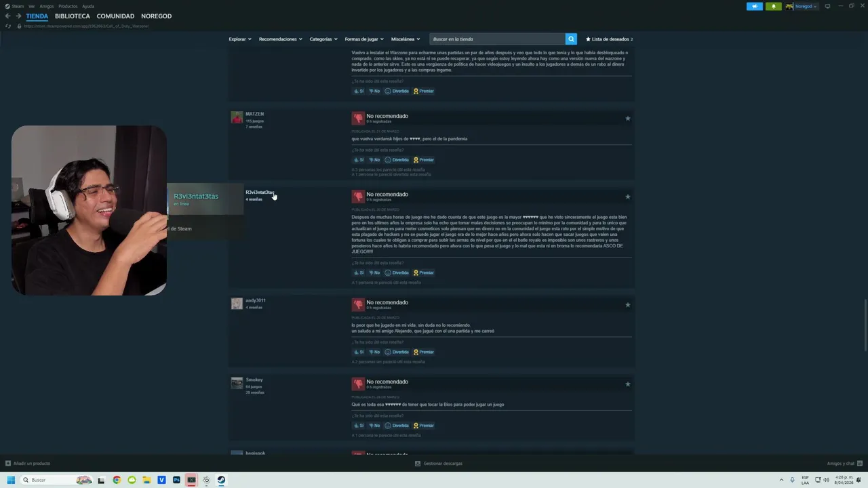The image size is (868, 488).
Task: Click thumbs-down icon on andy3011's review
Action: coord(358,304)
